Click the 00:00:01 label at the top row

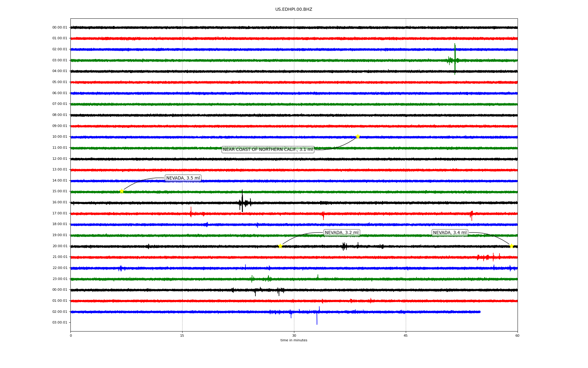click(60, 28)
